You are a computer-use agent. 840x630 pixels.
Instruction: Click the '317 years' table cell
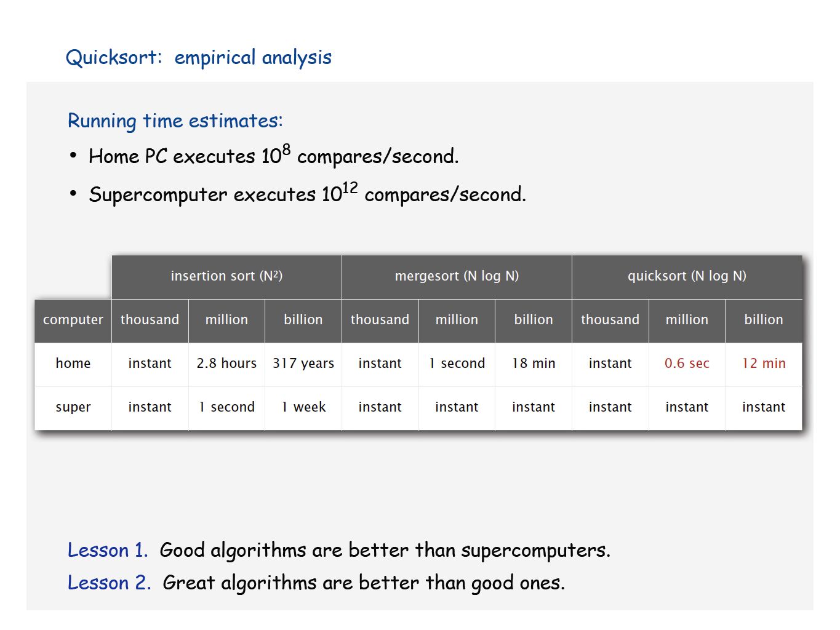click(303, 364)
